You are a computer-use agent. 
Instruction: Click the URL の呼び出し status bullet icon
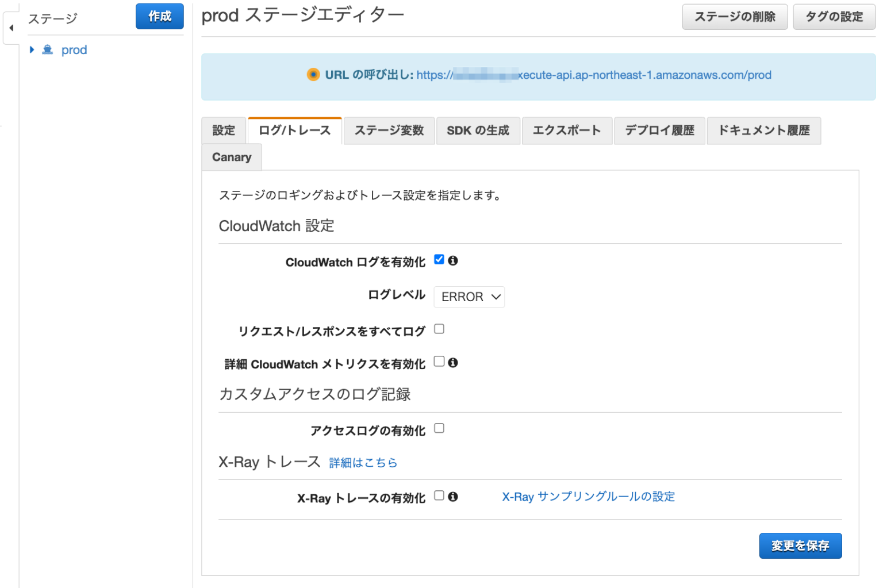pos(313,75)
